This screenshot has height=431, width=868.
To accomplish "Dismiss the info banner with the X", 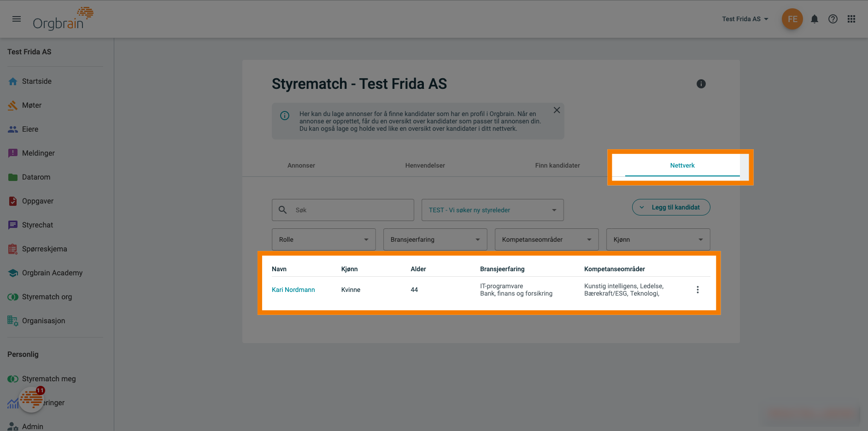I will [x=557, y=110].
